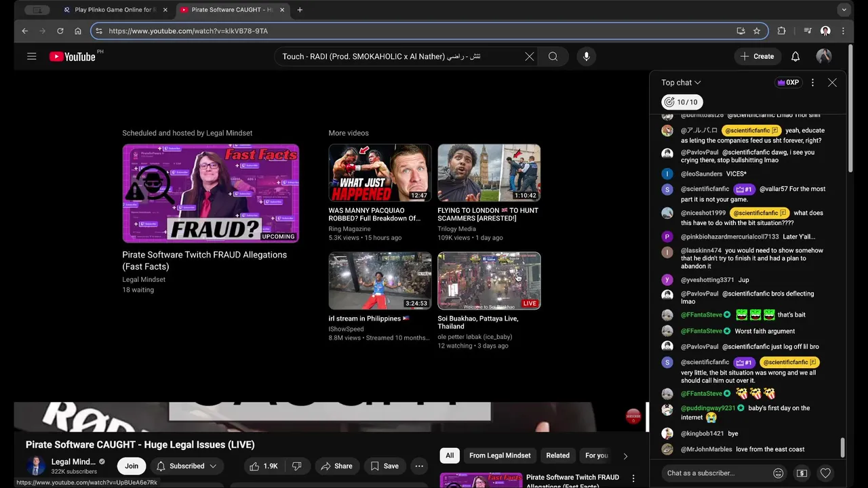Open more video actions menu

pyautogui.click(x=419, y=466)
